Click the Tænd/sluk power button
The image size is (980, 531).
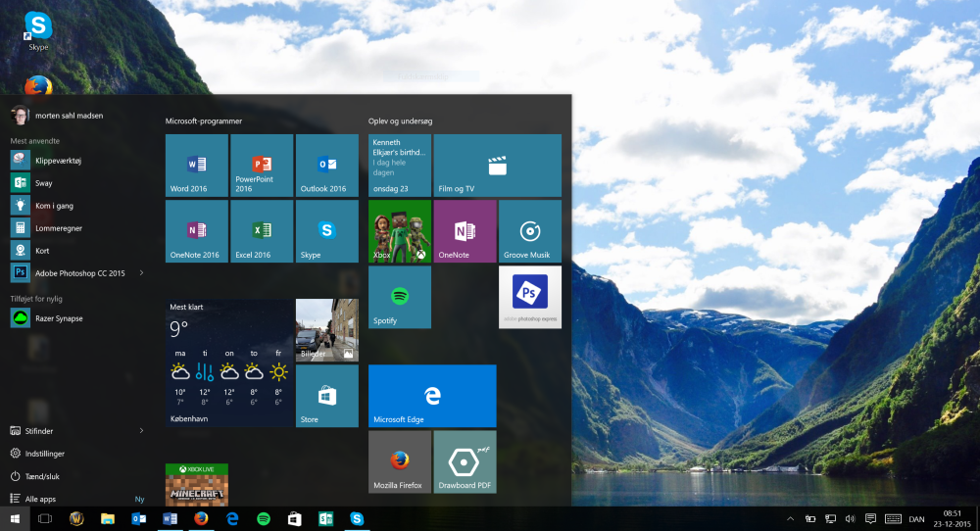coord(41,476)
